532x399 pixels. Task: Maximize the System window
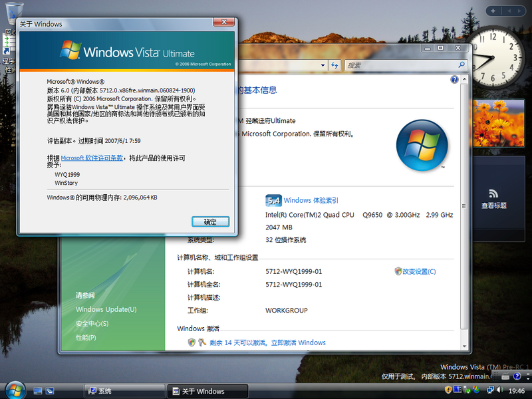pos(440,49)
